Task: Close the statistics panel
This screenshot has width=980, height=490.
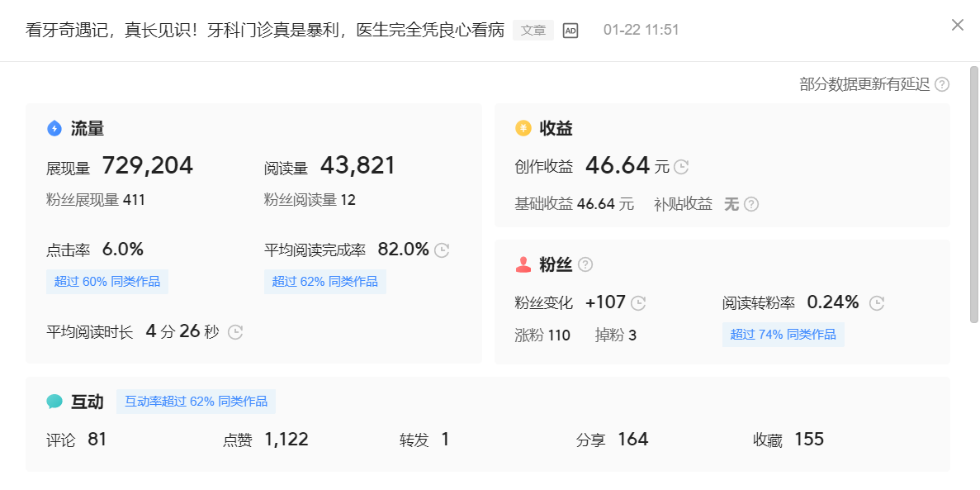Action: pyautogui.click(x=957, y=25)
